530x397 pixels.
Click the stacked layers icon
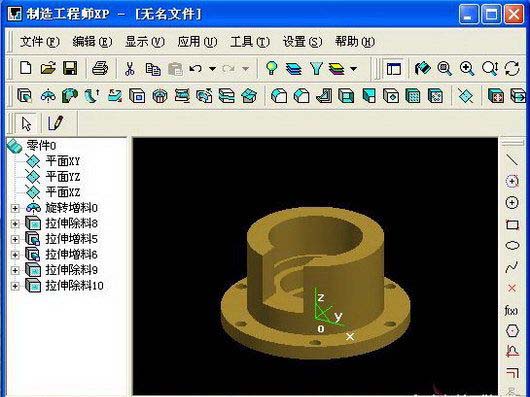(293, 69)
